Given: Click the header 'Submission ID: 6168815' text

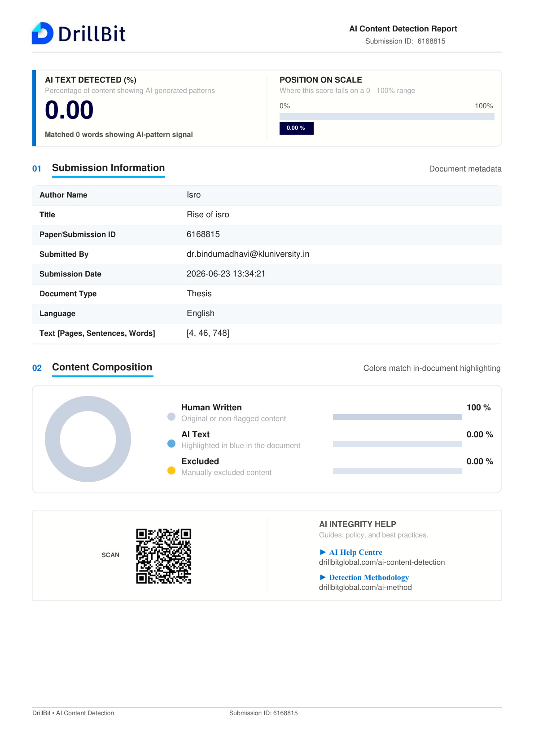Looking at the screenshot, I should tap(405, 41).
